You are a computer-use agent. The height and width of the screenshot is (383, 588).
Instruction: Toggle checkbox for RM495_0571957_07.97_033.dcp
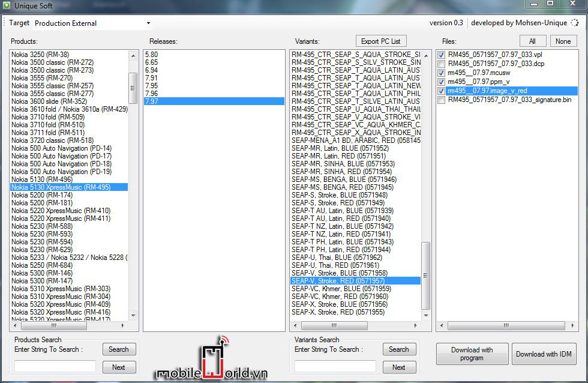click(442, 64)
